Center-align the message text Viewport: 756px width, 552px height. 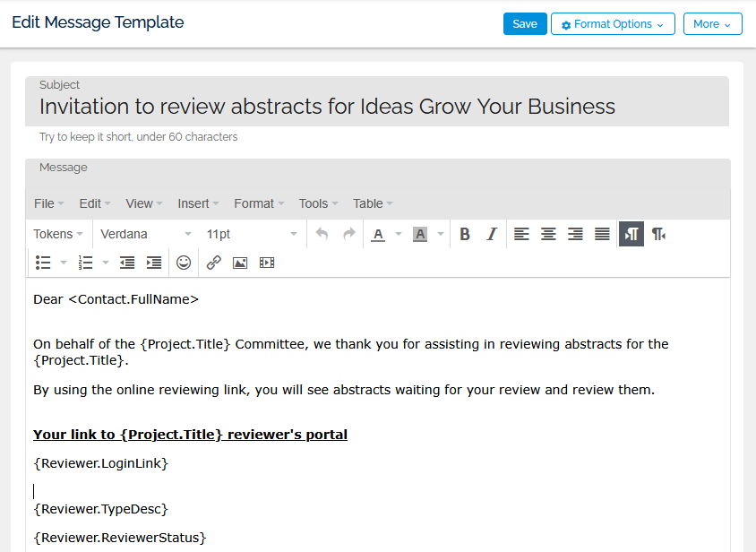[x=548, y=234]
